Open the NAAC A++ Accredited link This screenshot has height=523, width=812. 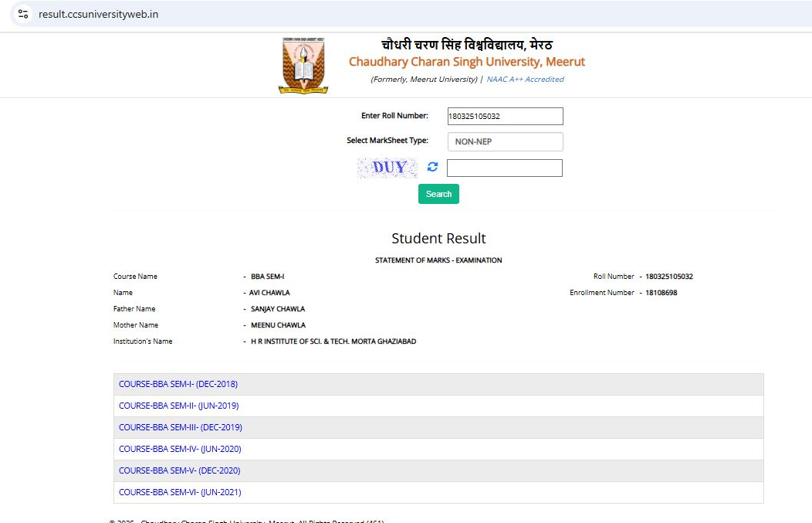[x=525, y=80]
